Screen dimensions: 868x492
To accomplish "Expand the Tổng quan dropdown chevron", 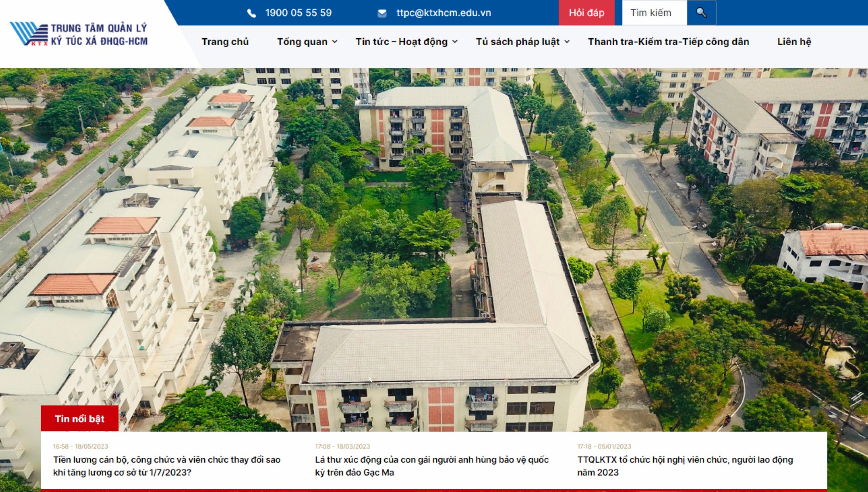I will [335, 42].
